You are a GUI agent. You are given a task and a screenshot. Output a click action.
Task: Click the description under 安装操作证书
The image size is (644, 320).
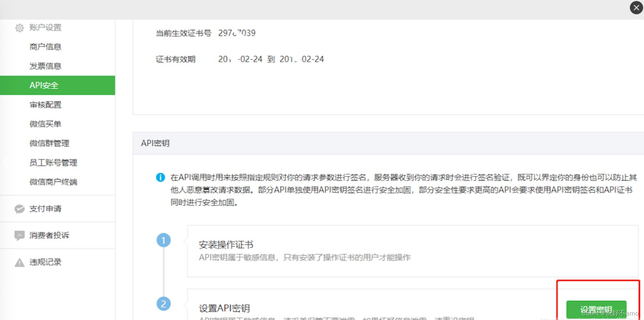pyautogui.click(x=305, y=257)
